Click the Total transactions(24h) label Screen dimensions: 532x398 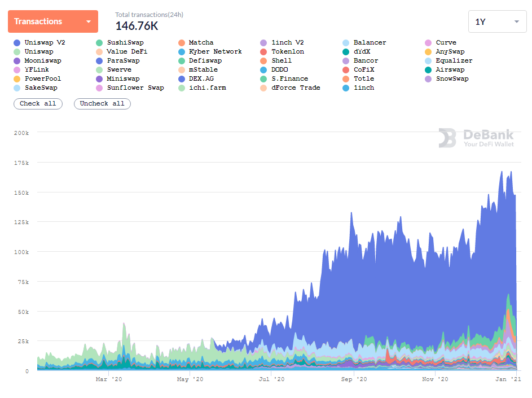click(x=149, y=15)
